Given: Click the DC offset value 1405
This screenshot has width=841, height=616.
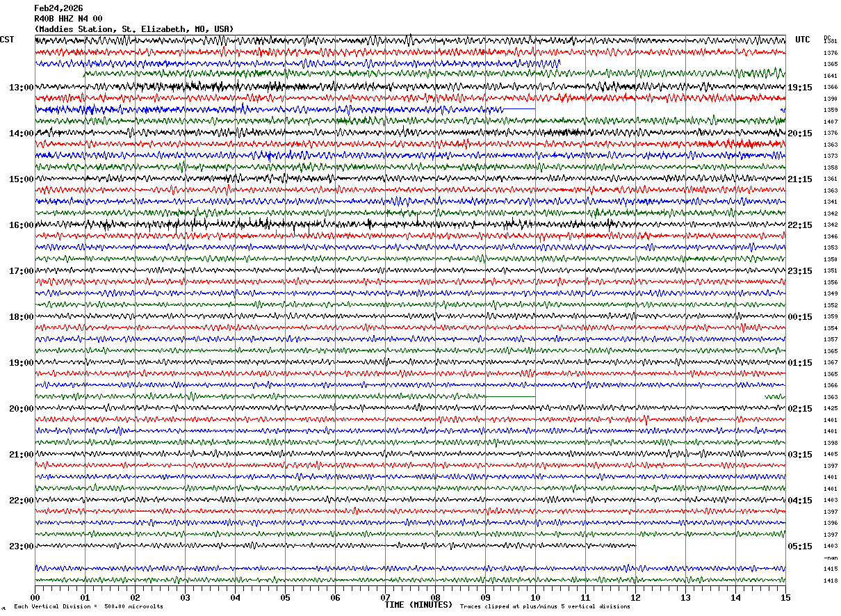Looking at the screenshot, I should 830,455.
